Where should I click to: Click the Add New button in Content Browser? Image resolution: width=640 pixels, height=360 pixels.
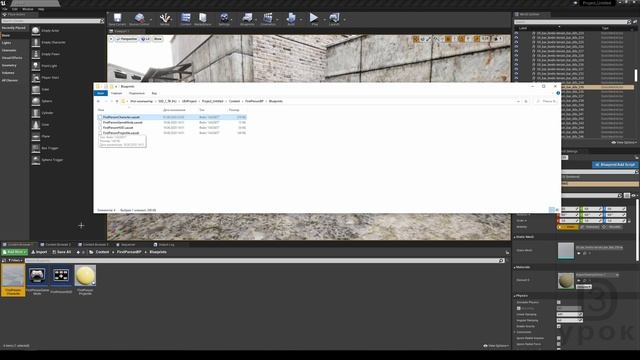[15, 252]
